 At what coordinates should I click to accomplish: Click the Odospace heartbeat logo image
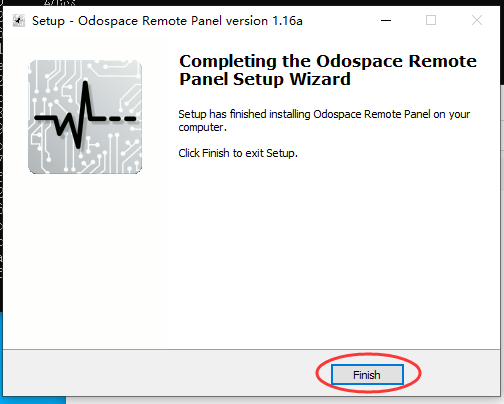[85, 117]
